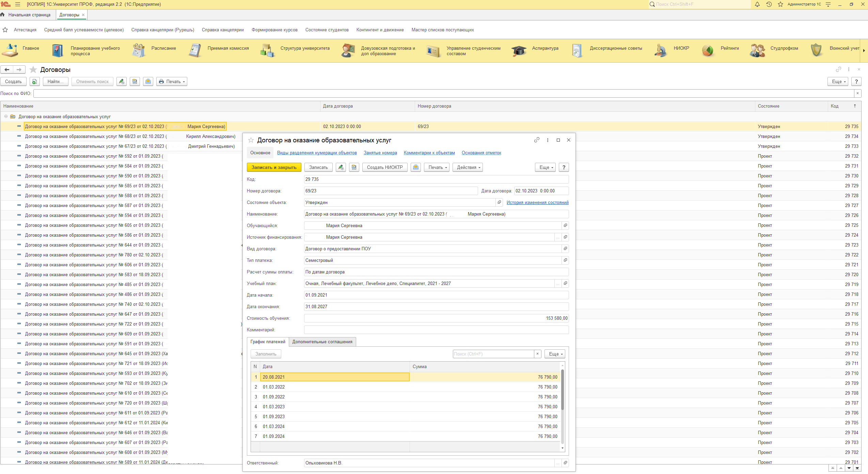
Task: Add Договоры list to favorites star
Action: pos(33,69)
